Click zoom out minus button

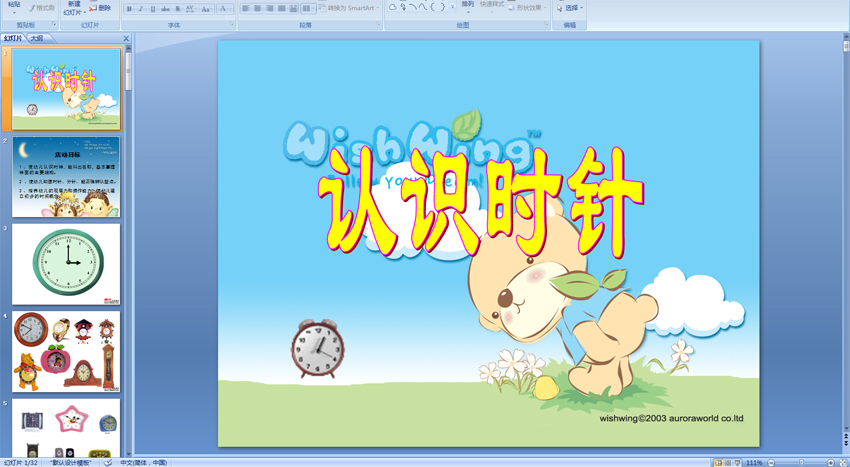(770, 463)
